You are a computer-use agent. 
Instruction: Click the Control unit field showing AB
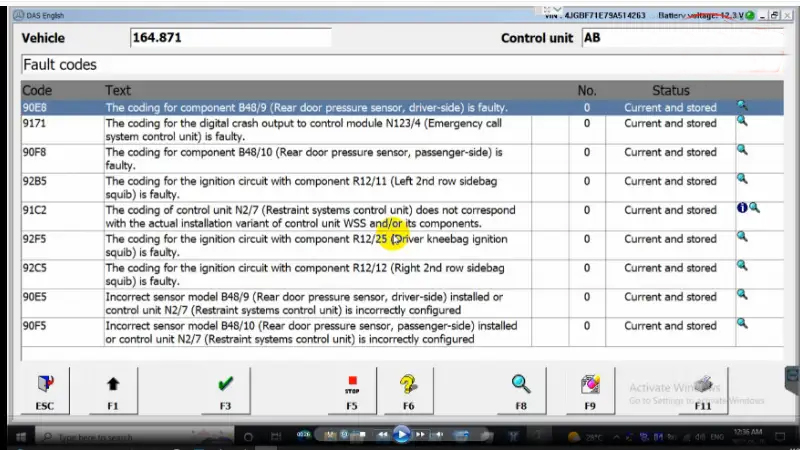(682, 38)
